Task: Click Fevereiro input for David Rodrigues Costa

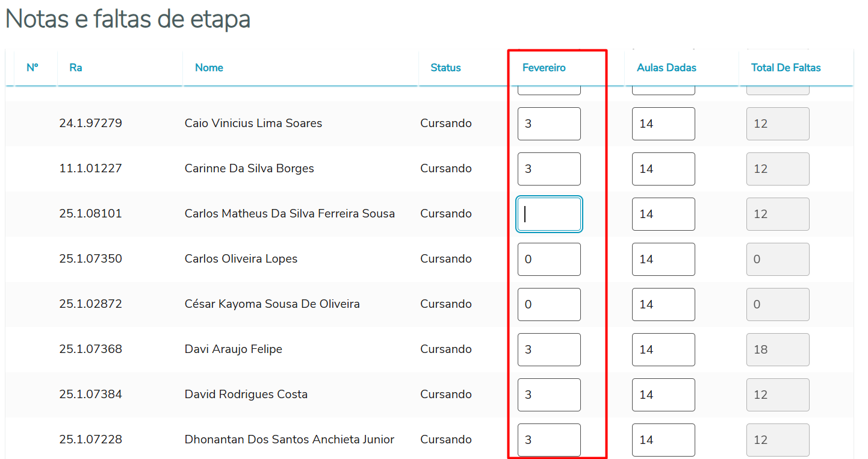Action: pyautogui.click(x=549, y=395)
